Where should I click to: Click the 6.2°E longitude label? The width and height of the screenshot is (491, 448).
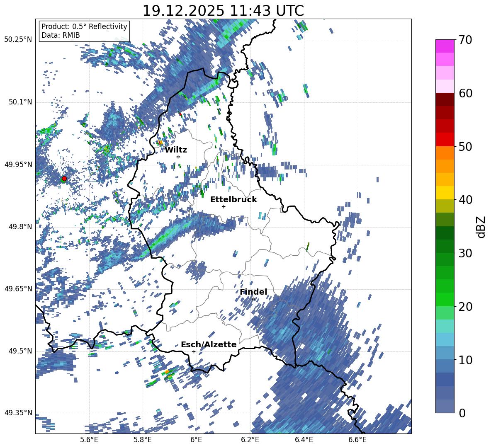point(250,440)
